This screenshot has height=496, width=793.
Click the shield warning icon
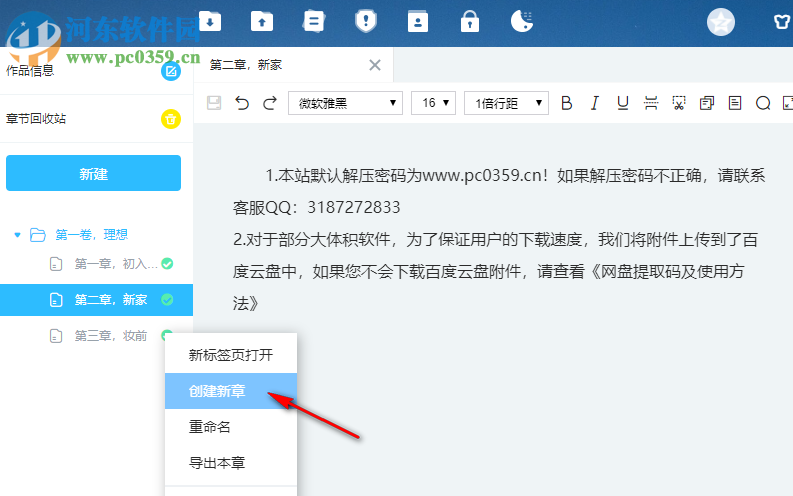366,22
